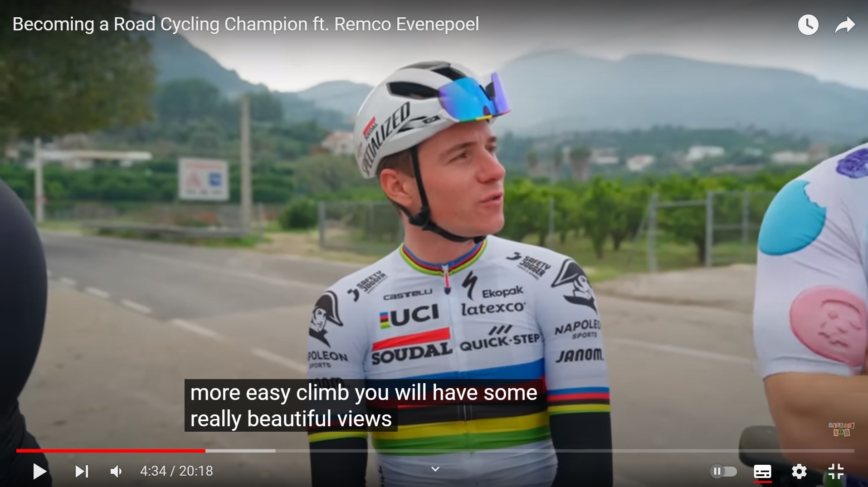Mute the video using the speaker icon
Screen dimensions: 868x487
point(116,472)
